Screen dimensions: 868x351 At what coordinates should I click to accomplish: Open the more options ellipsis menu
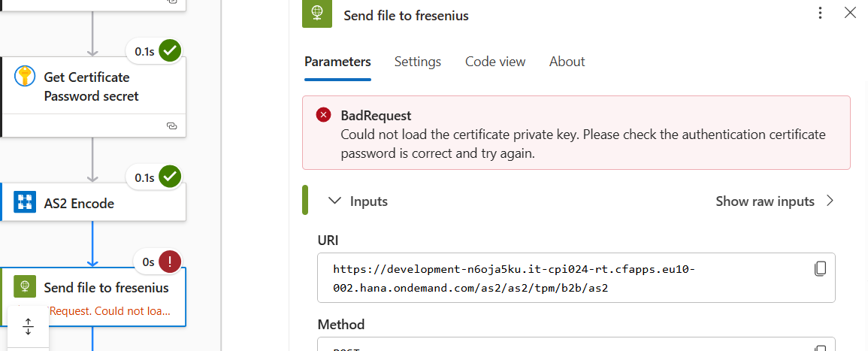821,13
